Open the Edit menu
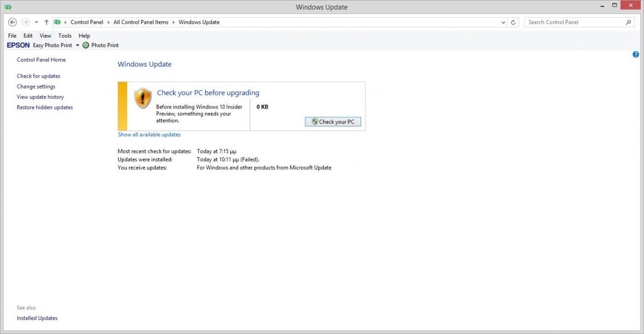Viewport: 644px width, 334px height. [28, 35]
